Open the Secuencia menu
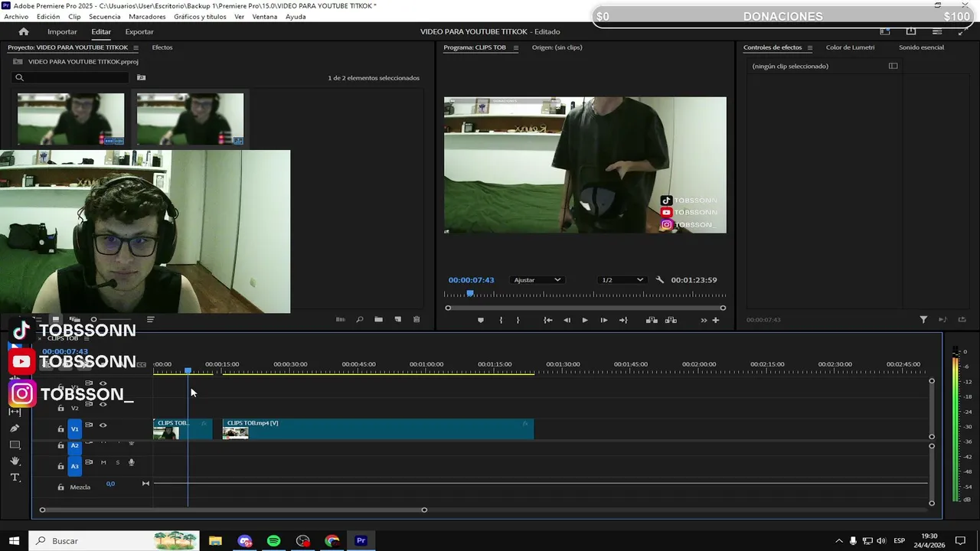This screenshot has height=551, width=980. (x=104, y=17)
